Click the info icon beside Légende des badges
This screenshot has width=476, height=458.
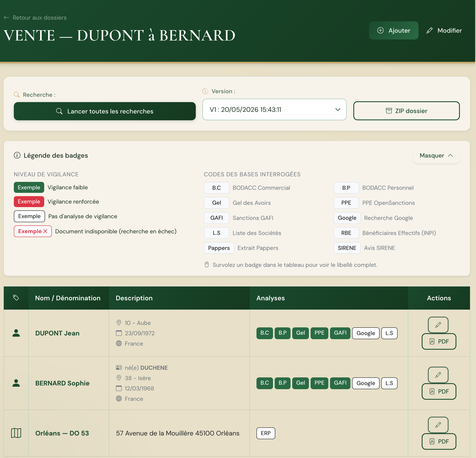17,155
